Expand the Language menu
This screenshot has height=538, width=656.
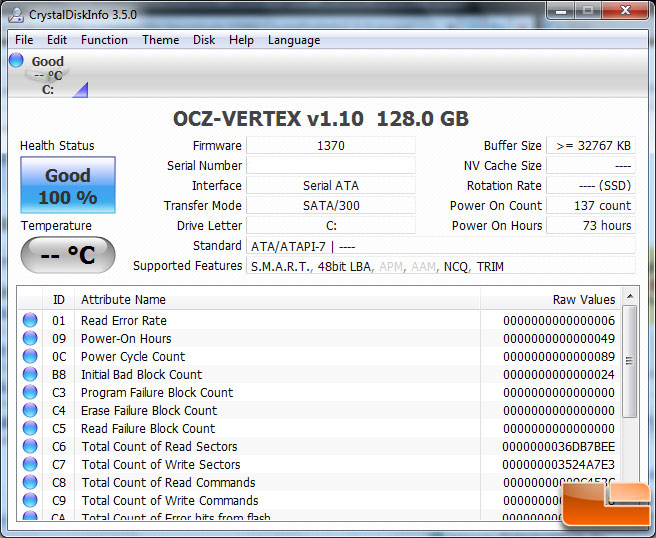pyautogui.click(x=294, y=40)
